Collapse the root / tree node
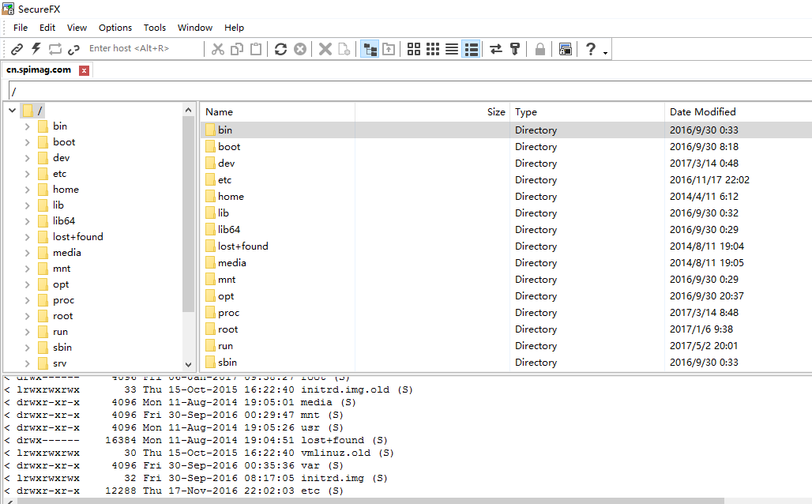This screenshot has height=504, width=812. click(13, 111)
